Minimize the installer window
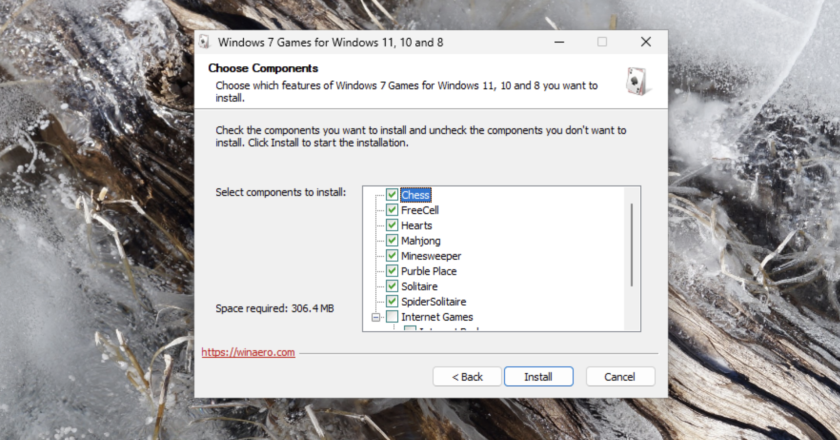Image resolution: width=840 pixels, height=440 pixels. pos(559,42)
